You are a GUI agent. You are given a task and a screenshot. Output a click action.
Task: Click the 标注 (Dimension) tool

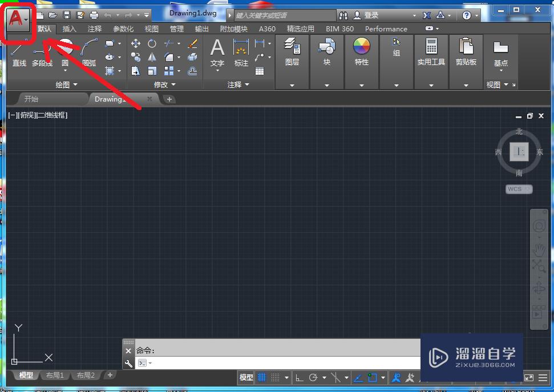coord(240,55)
